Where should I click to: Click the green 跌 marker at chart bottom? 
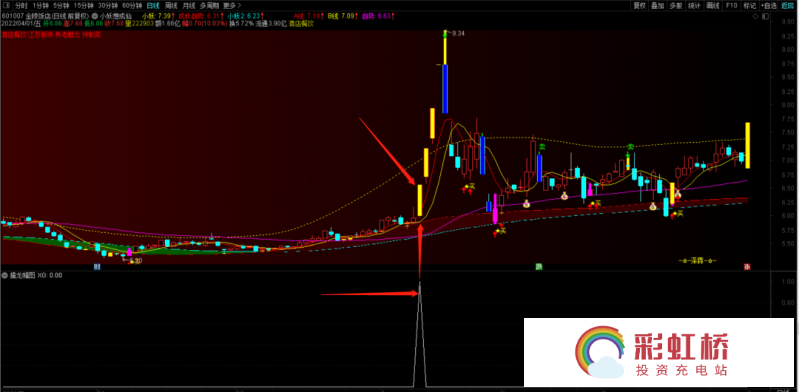click(x=539, y=267)
